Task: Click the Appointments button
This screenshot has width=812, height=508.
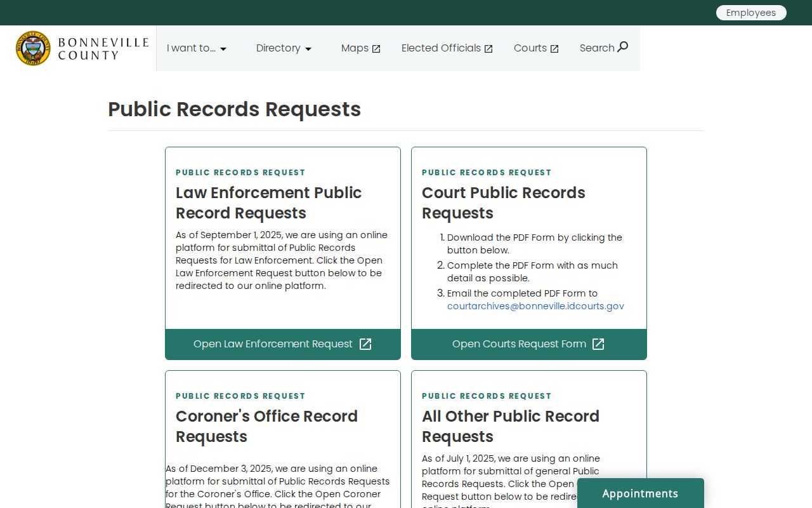Action: (x=641, y=493)
